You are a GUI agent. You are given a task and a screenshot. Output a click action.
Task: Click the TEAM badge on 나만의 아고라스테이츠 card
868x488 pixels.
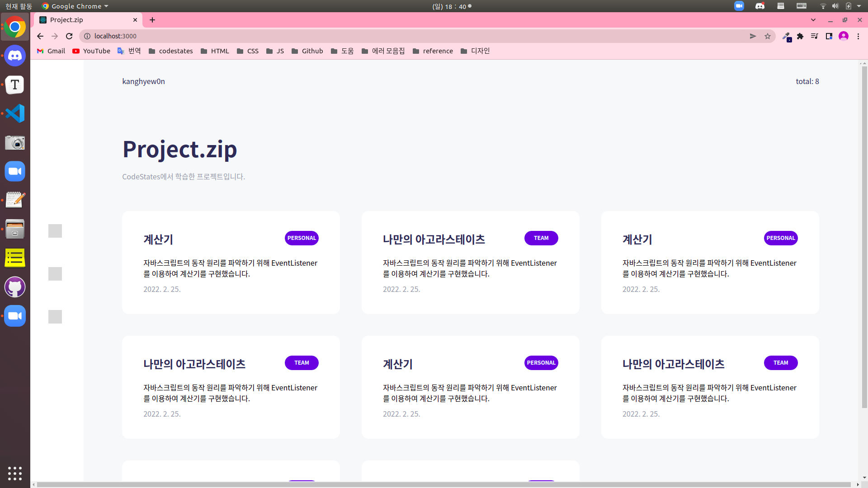(541, 238)
